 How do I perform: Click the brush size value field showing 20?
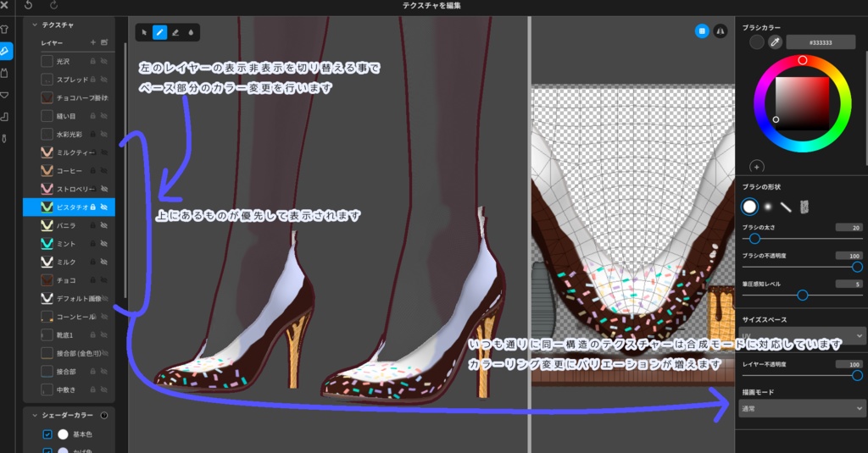click(849, 228)
